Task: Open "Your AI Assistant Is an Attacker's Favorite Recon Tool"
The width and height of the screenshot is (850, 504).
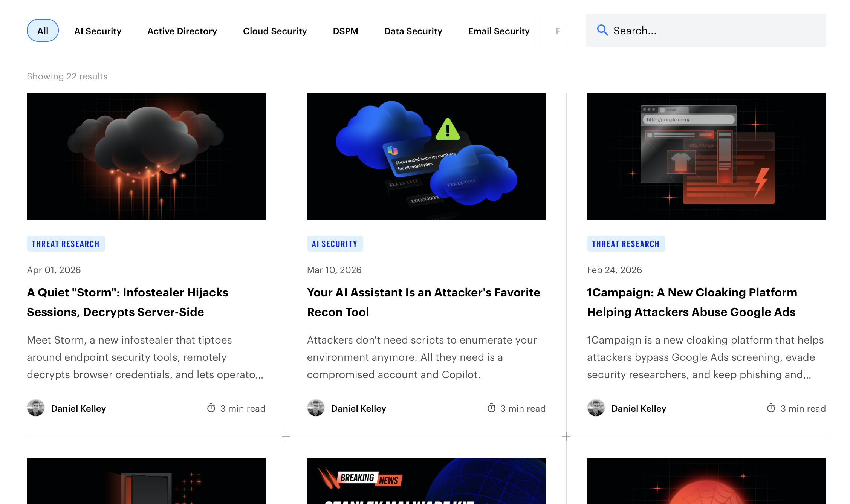Action: point(423,302)
